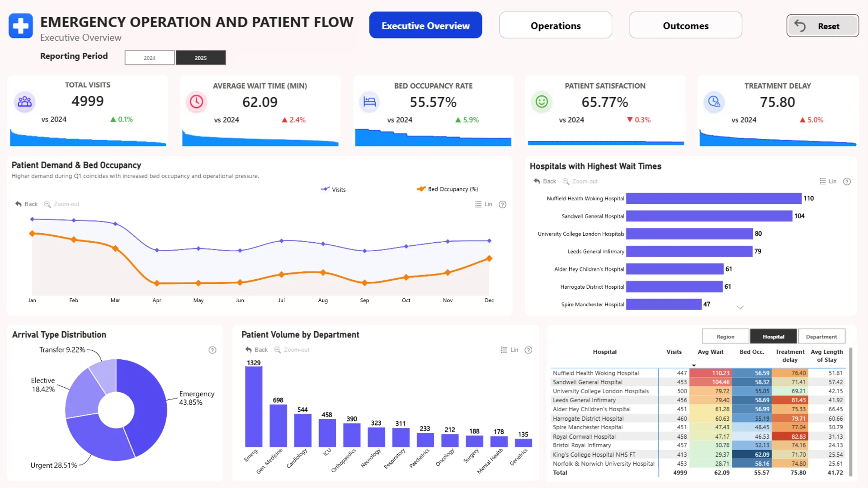
Task: Click the Bed Occupancy bed icon
Action: 369,102
